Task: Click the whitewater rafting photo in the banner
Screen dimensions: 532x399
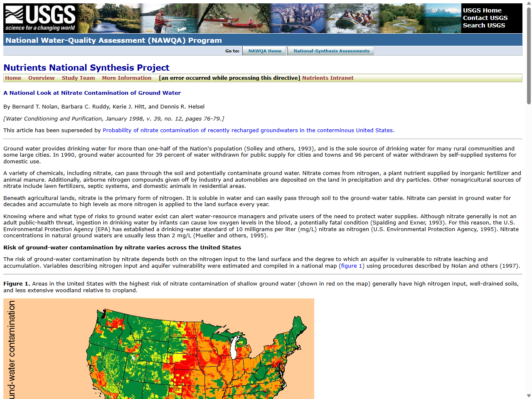Action: coord(351,18)
